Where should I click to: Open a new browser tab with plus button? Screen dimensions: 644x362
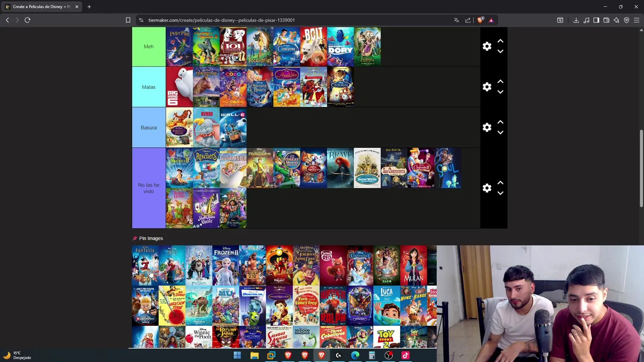(89, 7)
